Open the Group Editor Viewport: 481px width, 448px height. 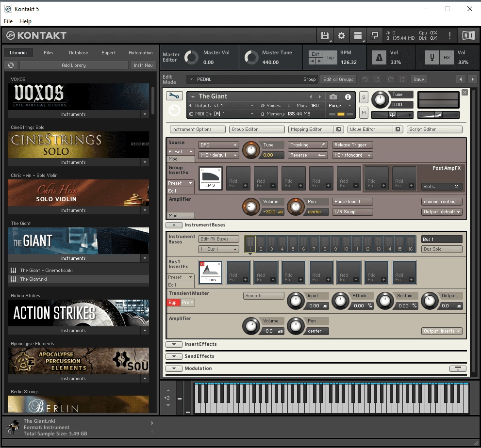[257, 129]
